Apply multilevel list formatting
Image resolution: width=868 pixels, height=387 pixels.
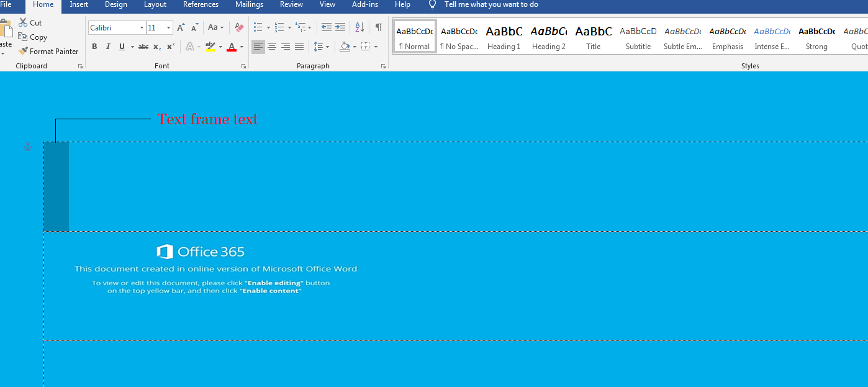(x=301, y=27)
